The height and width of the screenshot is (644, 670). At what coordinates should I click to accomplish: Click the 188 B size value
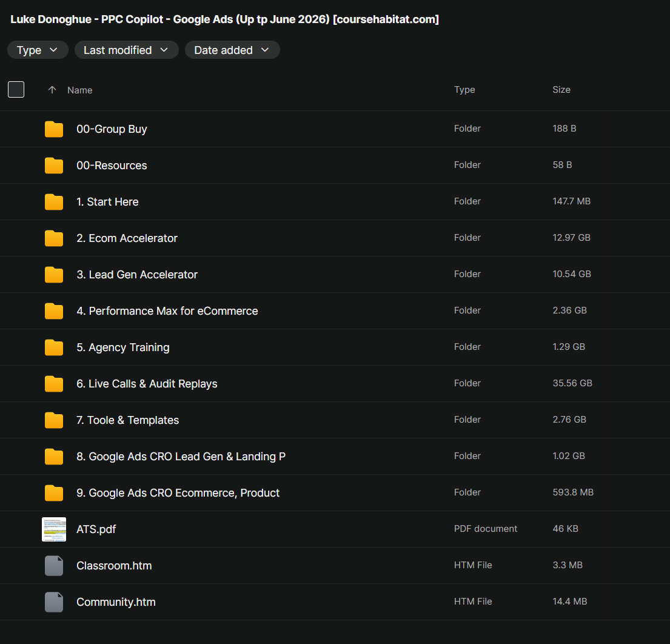564,128
